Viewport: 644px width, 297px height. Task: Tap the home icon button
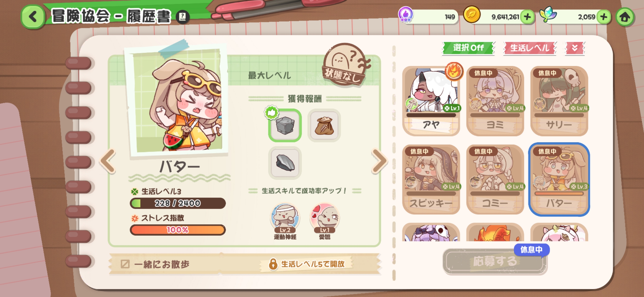[625, 17]
